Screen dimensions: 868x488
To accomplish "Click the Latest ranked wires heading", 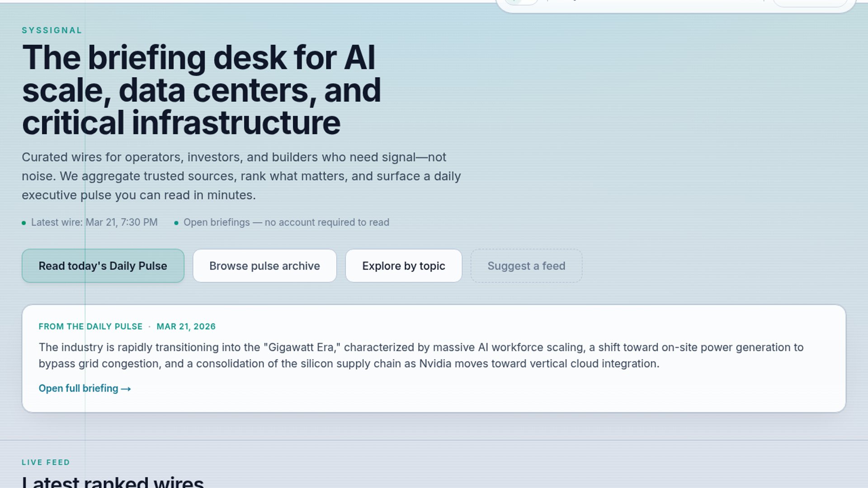I will pos(113,482).
